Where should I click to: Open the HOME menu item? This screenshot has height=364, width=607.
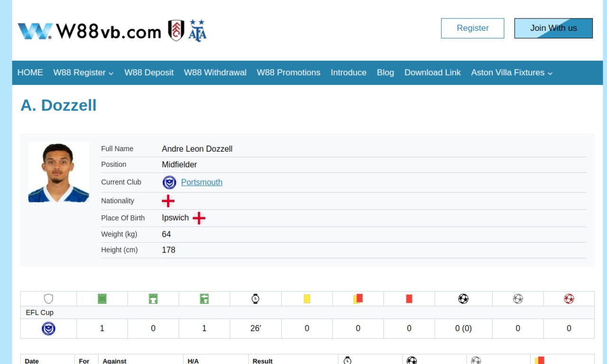30,73
